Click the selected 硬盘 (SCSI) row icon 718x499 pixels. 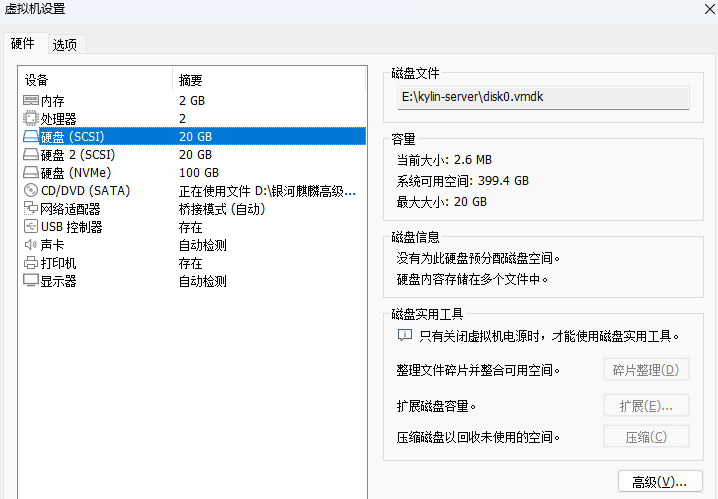coord(31,136)
